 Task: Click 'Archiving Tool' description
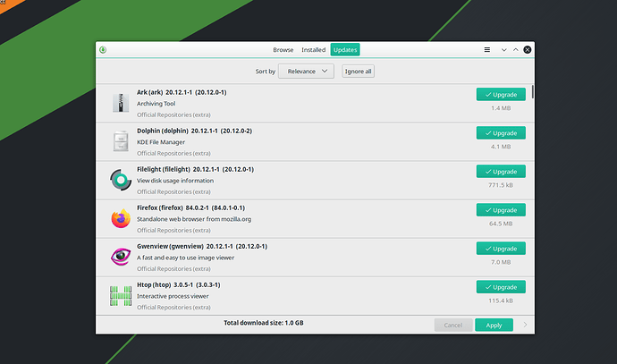pos(156,104)
